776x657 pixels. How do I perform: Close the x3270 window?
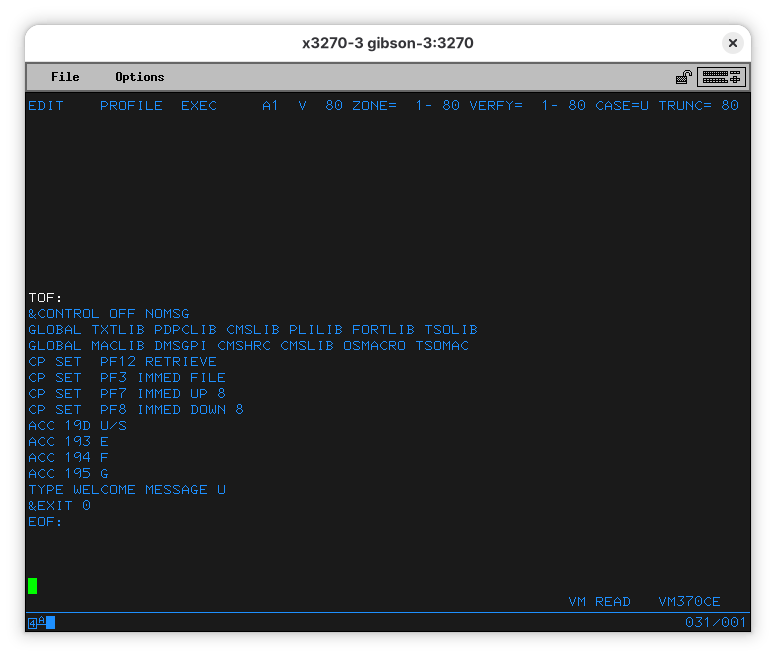732,43
